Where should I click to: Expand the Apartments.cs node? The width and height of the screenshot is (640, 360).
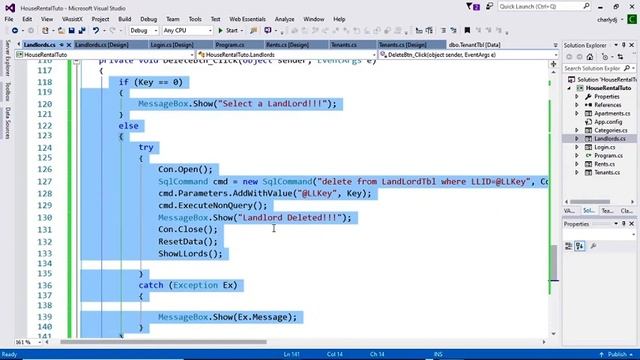(x=577, y=113)
